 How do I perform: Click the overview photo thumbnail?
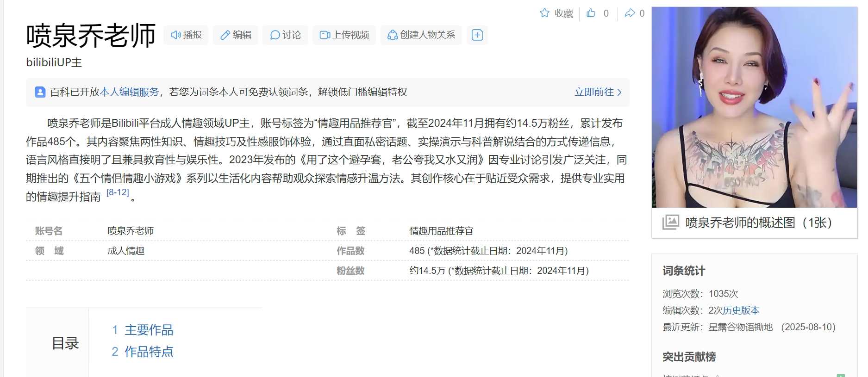coord(754,107)
